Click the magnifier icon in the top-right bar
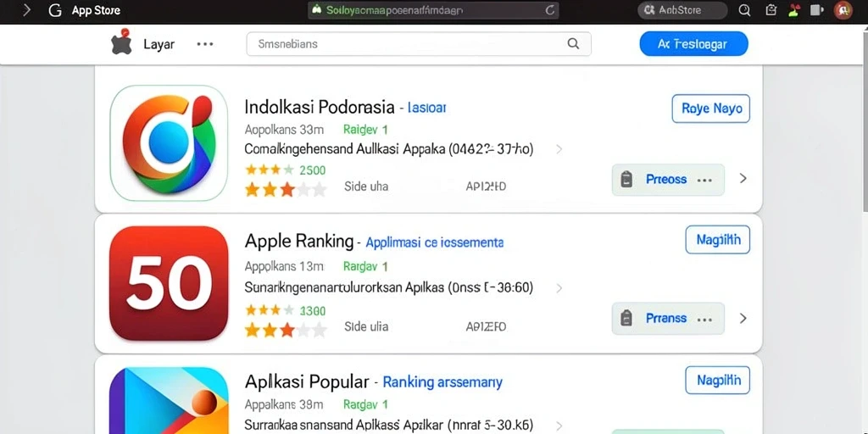This screenshot has width=868, height=434. pos(744,10)
